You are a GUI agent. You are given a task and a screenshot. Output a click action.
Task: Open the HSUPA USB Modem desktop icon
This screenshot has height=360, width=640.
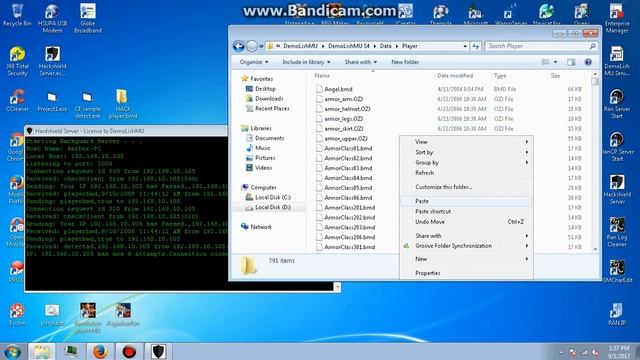52,18
